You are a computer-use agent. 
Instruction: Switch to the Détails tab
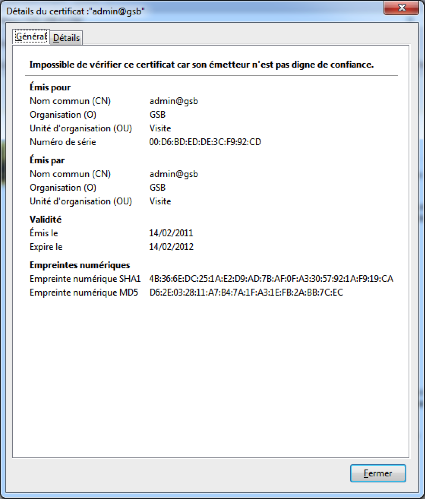[x=66, y=38]
